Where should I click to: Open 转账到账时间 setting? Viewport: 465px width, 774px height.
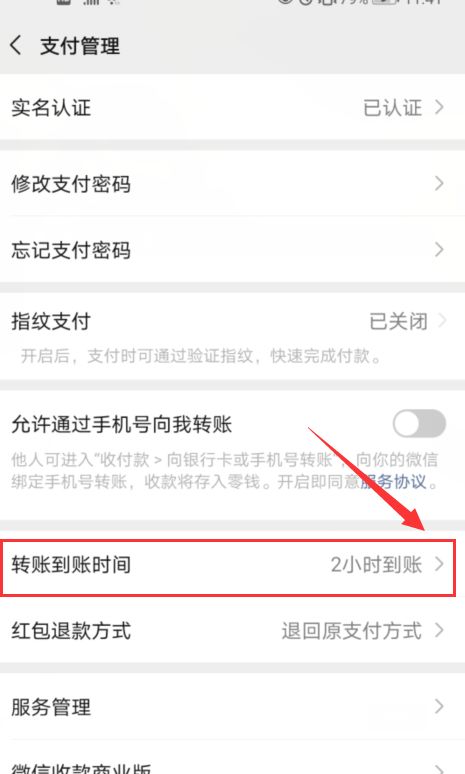point(228,568)
